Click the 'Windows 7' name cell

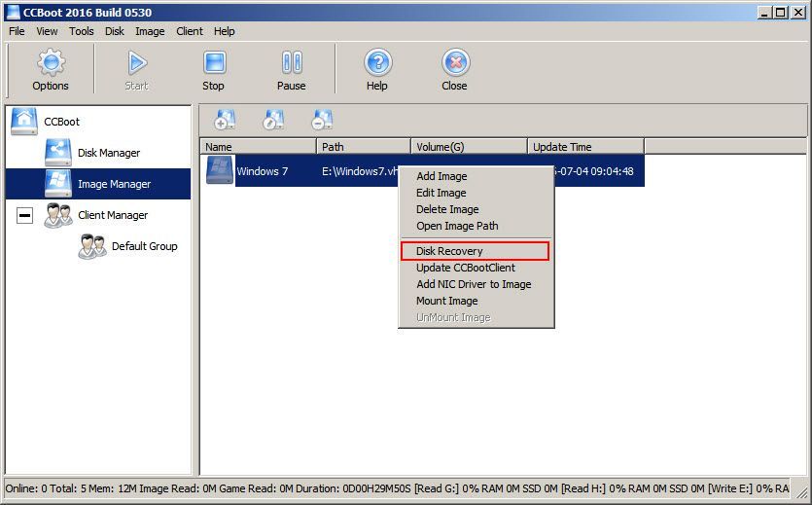click(262, 171)
